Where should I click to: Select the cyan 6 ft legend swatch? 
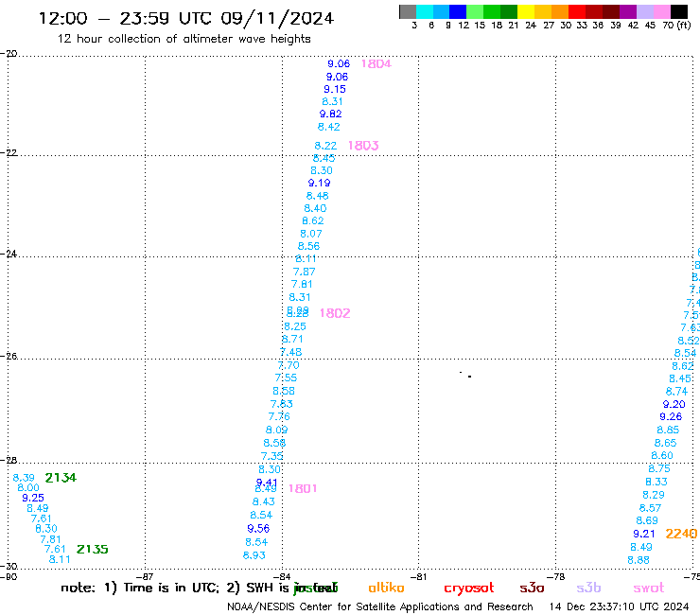point(425,11)
